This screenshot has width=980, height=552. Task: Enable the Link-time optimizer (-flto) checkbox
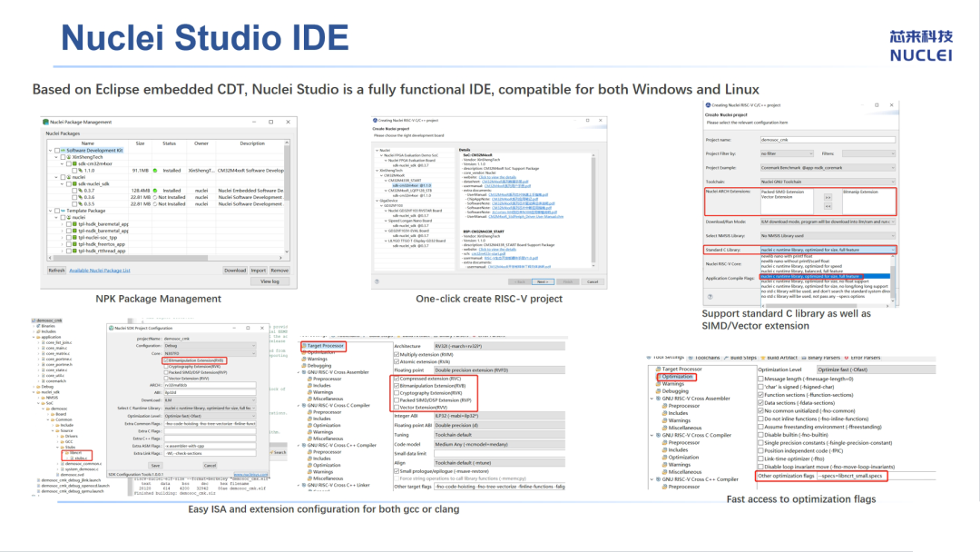click(760, 458)
